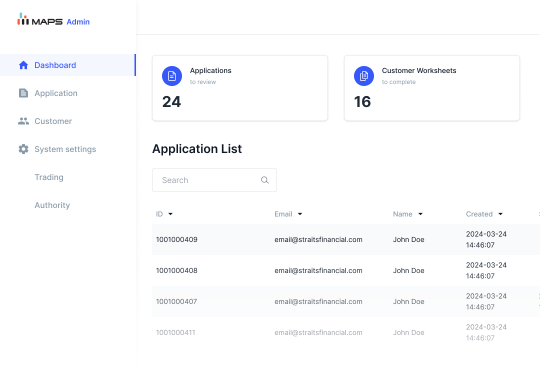The width and height of the screenshot is (540, 379).
Task: Click the Applications card document icon
Action: [172, 76]
